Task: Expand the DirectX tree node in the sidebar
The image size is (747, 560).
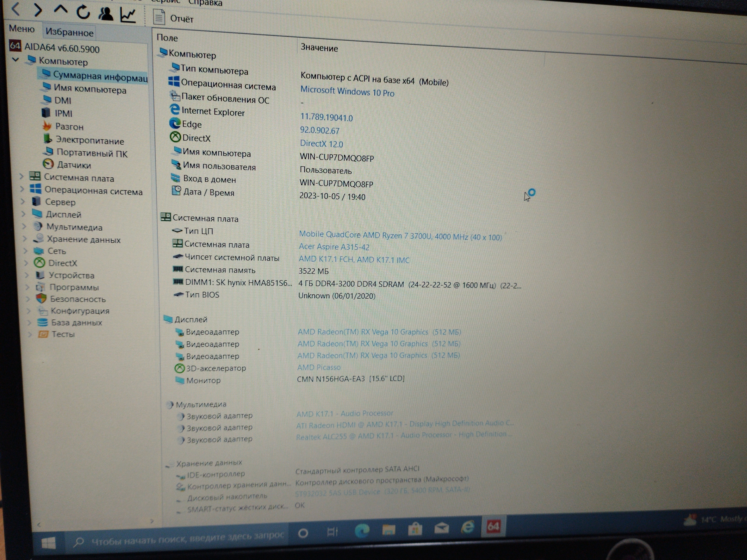Action: pos(26,263)
